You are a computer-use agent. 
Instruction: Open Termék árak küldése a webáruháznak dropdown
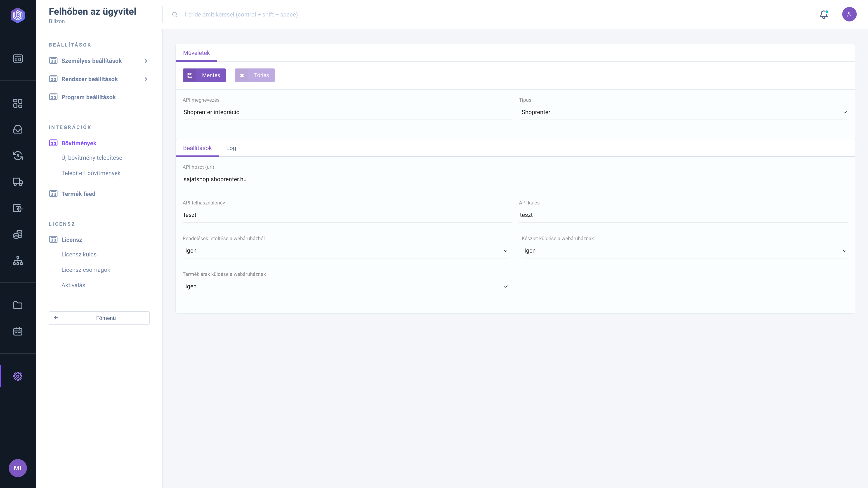point(346,286)
